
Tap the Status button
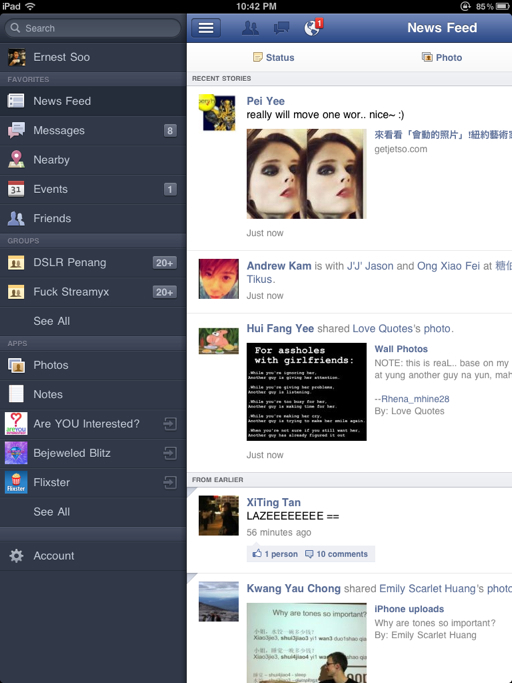[274, 57]
